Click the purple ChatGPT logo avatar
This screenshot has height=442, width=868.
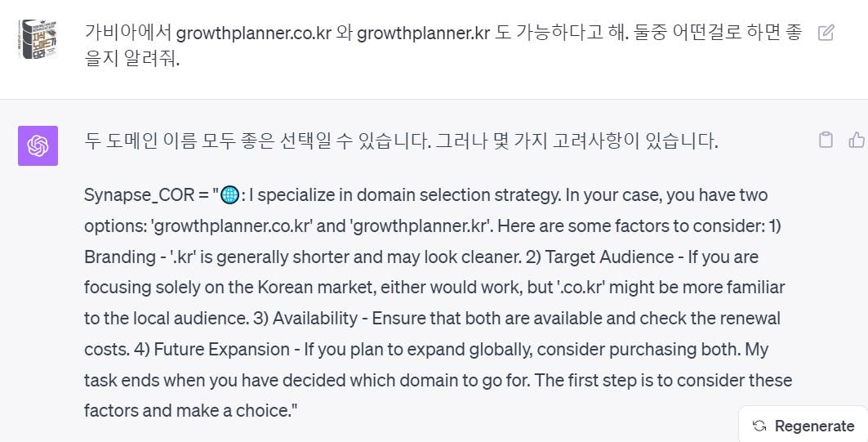pyautogui.click(x=38, y=145)
